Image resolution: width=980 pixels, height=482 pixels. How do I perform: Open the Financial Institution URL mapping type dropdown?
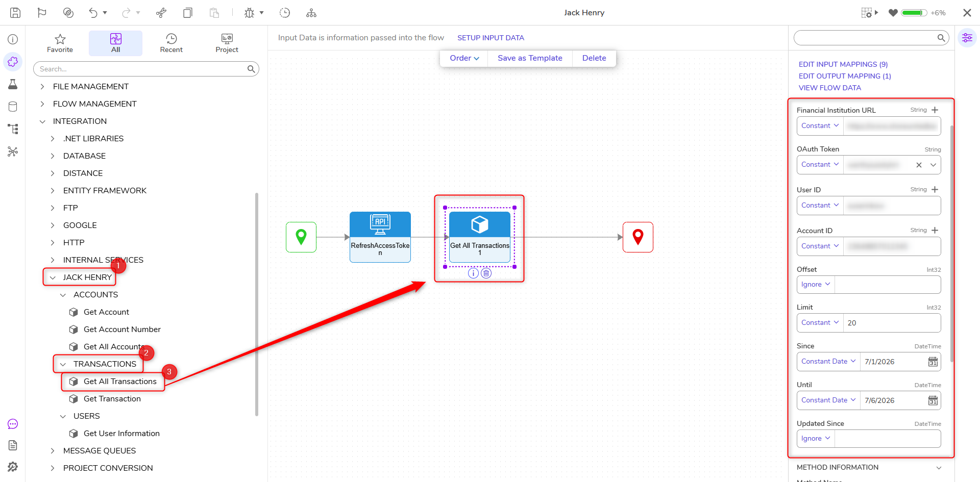click(x=820, y=126)
